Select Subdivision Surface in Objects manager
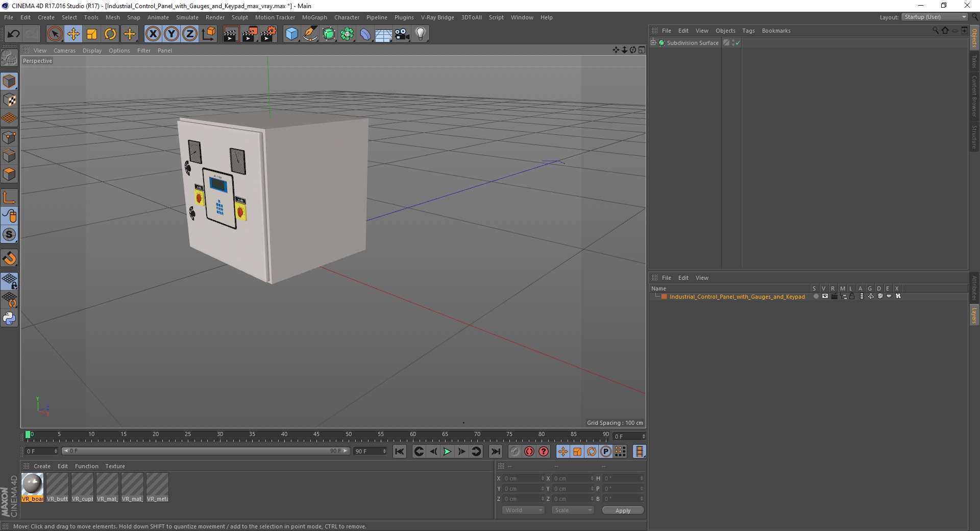 click(693, 43)
